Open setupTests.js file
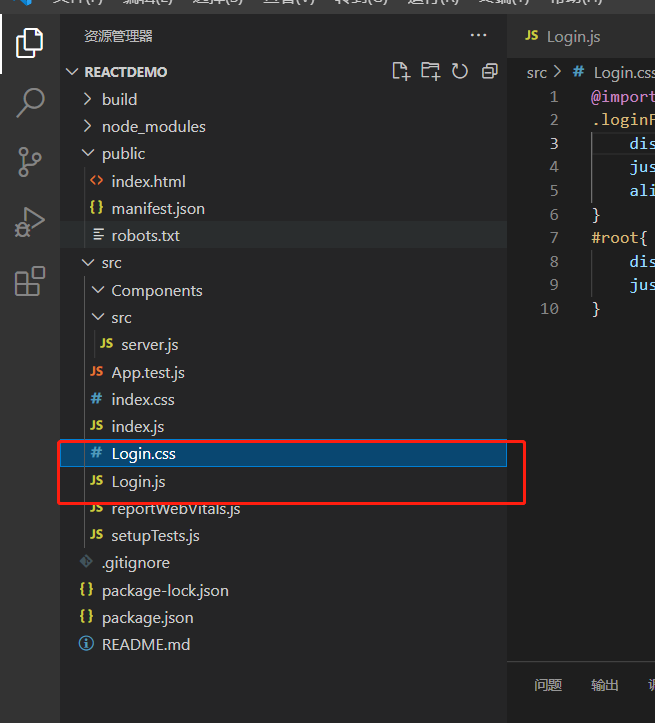Image resolution: width=655 pixels, height=723 pixels. 283,535
